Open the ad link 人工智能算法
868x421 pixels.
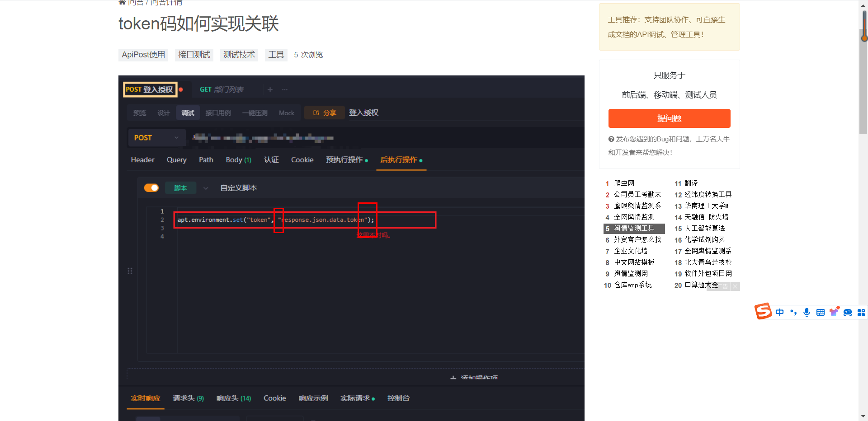click(x=705, y=229)
